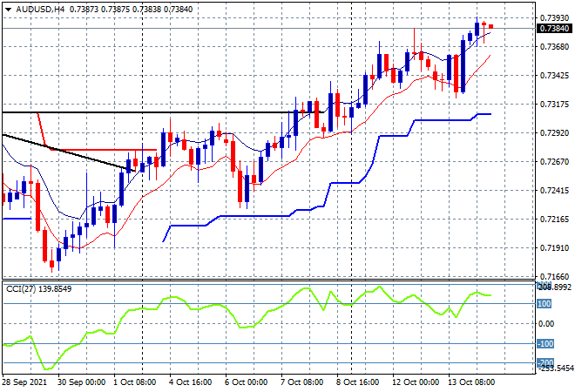This screenshot has height=392, width=575.
Task: Click the 28 Sep 2021 date label
Action: pos(24,382)
